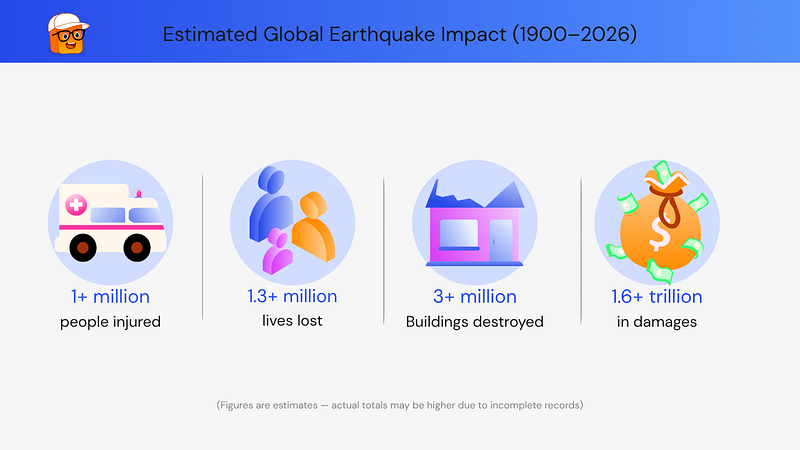Click the 'people injured' label
800x450 pixels.
[x=110, y=322]
